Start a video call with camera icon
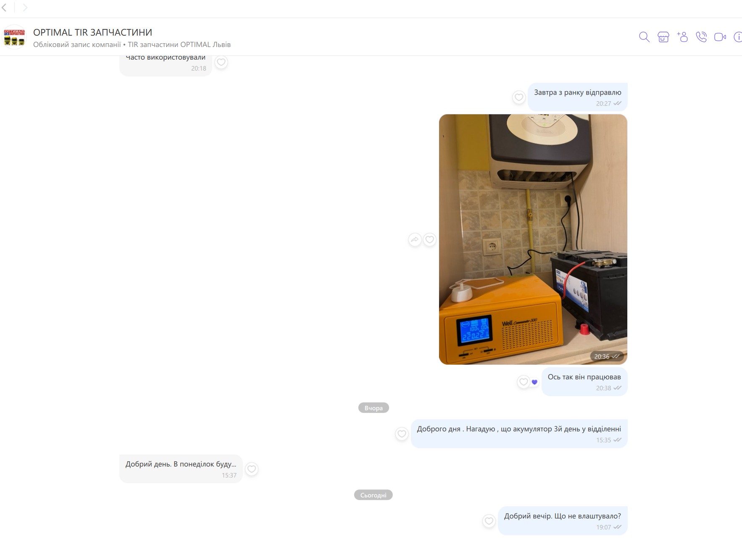 tap(720, 37)
